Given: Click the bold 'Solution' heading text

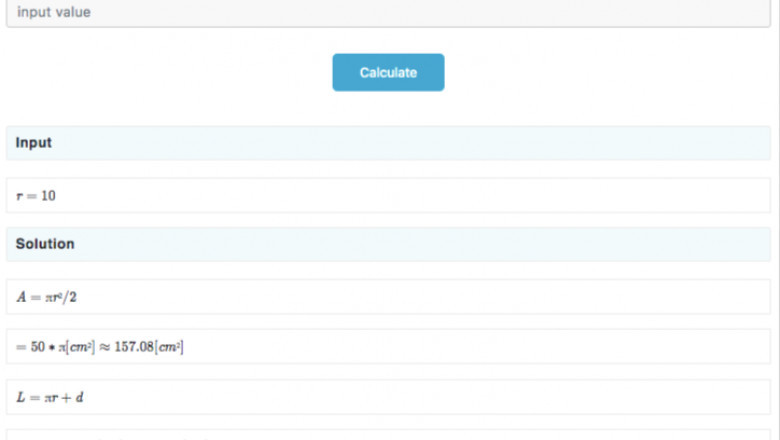Looking at the screenshot, I should click(44, 244).
